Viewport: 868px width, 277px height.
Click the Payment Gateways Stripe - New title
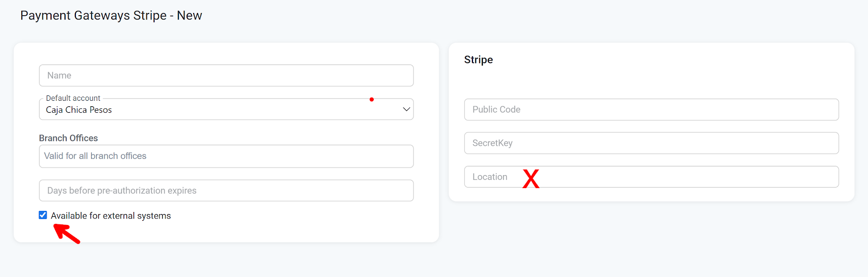click(111, 16)
